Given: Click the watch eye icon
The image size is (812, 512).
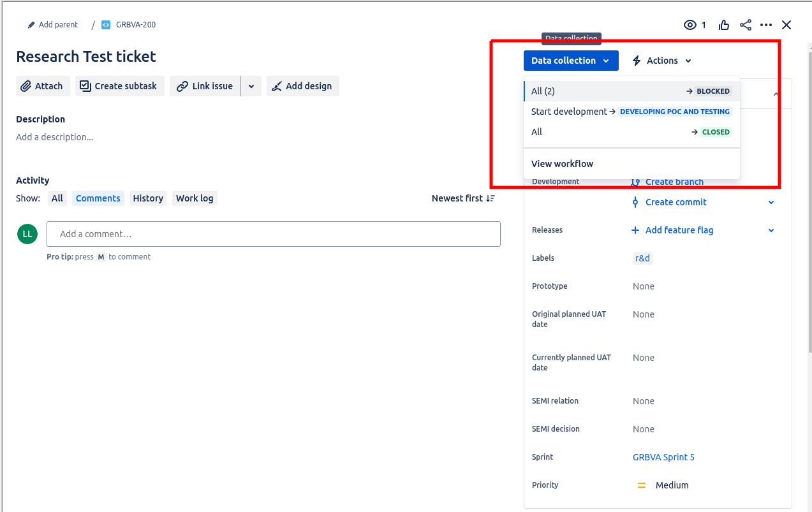Looking at the screenshot, I should (x=690, y=25).
